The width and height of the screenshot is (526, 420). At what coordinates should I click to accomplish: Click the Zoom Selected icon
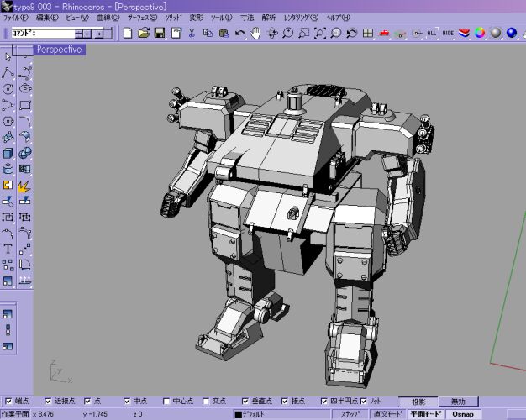(x=336, y=33)
